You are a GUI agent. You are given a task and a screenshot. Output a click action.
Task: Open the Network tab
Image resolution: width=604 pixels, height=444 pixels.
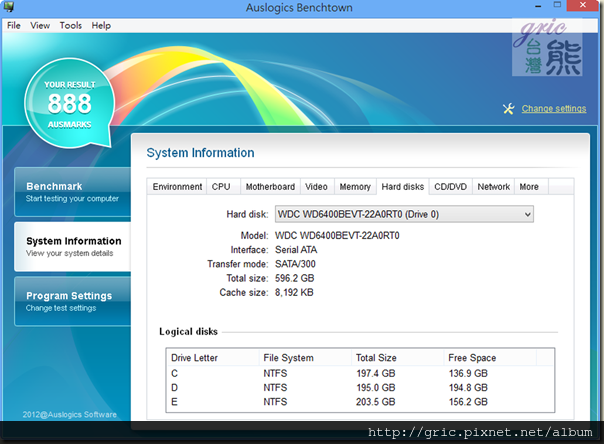pyautogui.click(x=493, y=187)
